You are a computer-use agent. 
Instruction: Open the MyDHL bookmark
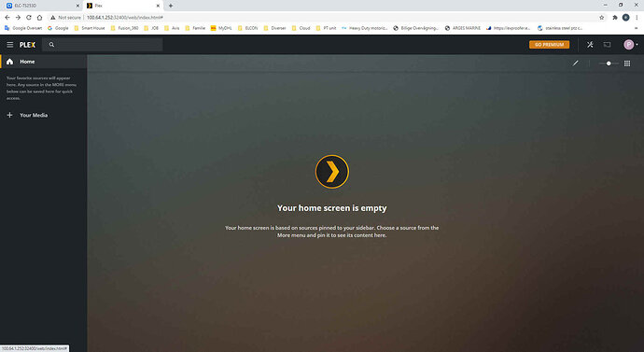pos(221,28)
